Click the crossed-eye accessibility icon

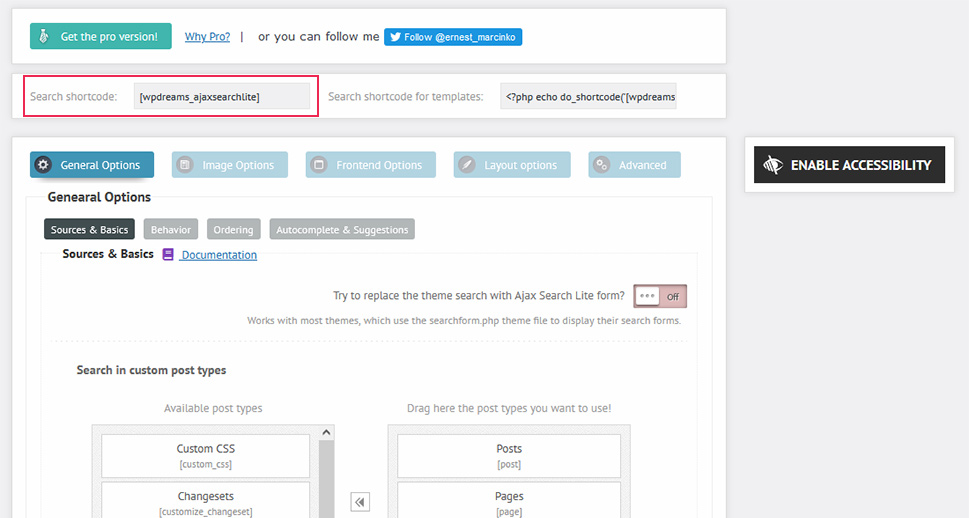coord(773,165)
